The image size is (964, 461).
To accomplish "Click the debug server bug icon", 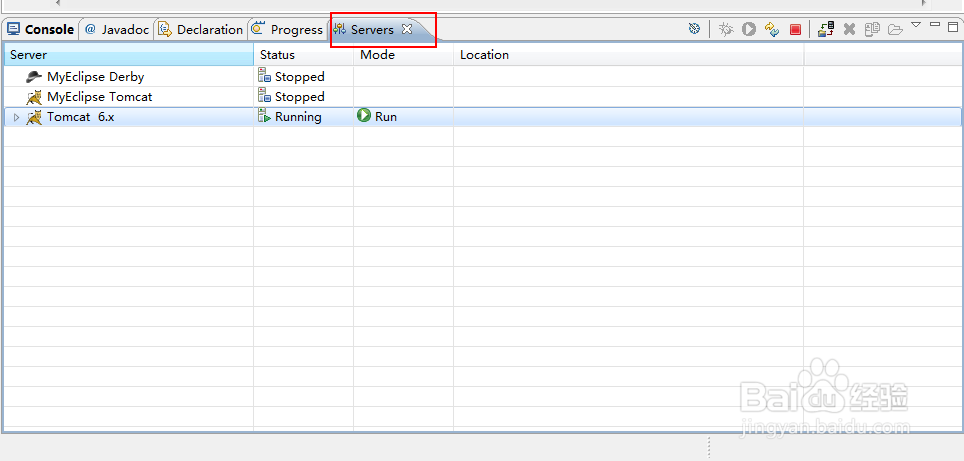I will (726, 29).
